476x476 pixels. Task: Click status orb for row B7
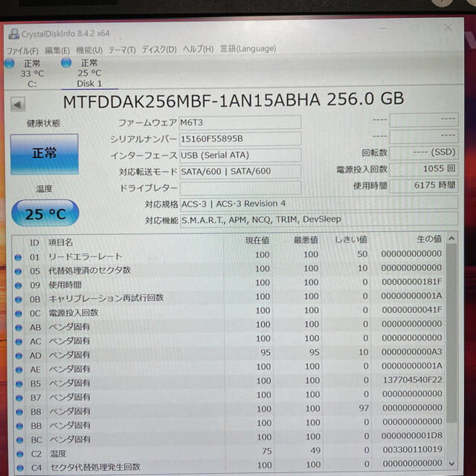click(19, 398)
